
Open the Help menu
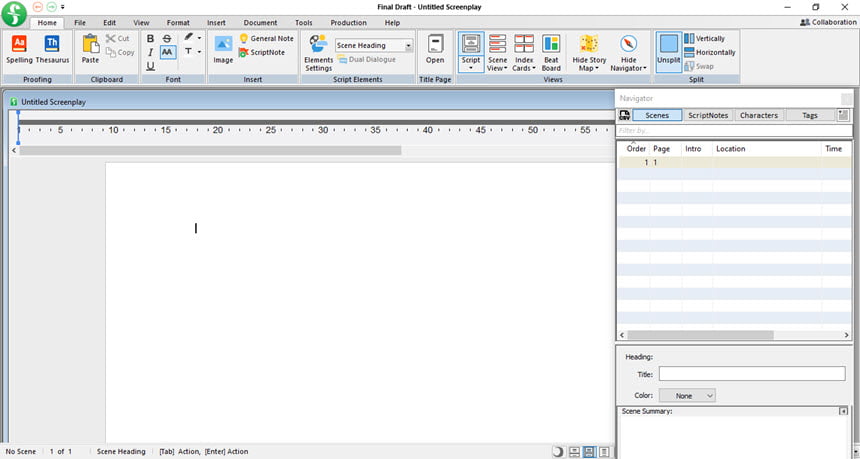pyautogui.click(x=392, y=23)
